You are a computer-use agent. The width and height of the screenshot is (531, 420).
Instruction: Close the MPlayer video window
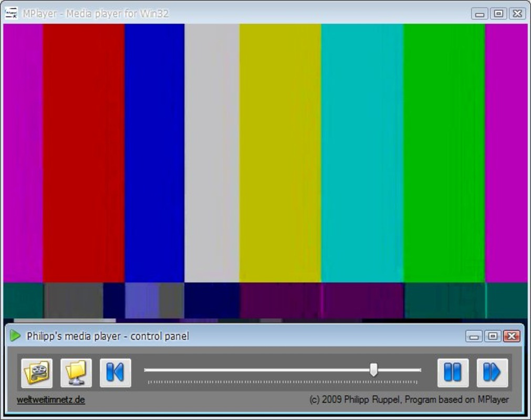pyautogui.click(x=517, y=14)
